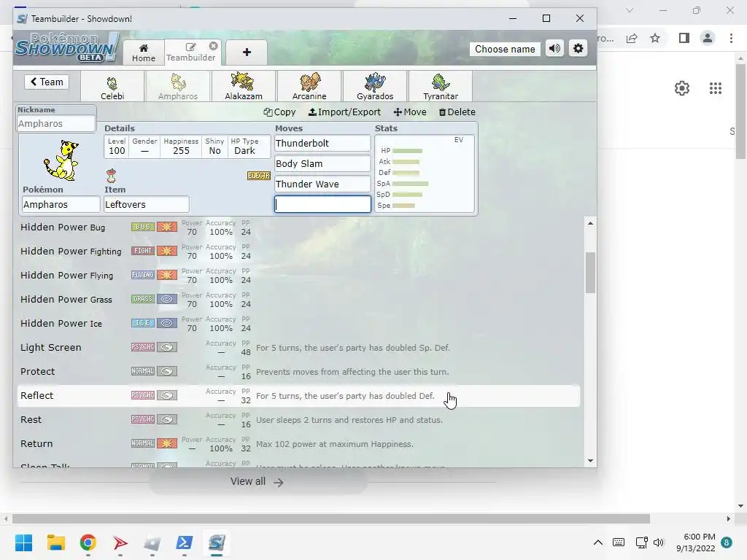Choose Hidden Power Grass move
The width and height of the screenshot is (747, 560).
(x=298, y=300)
